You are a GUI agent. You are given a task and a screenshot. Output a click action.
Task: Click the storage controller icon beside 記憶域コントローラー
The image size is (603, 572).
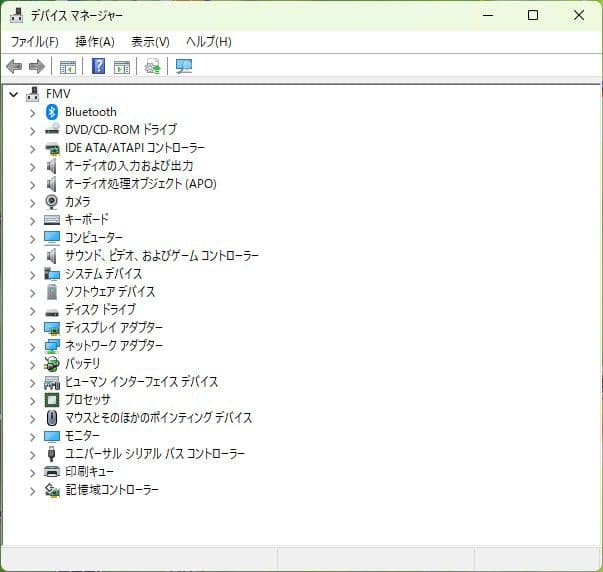[52, 490]
